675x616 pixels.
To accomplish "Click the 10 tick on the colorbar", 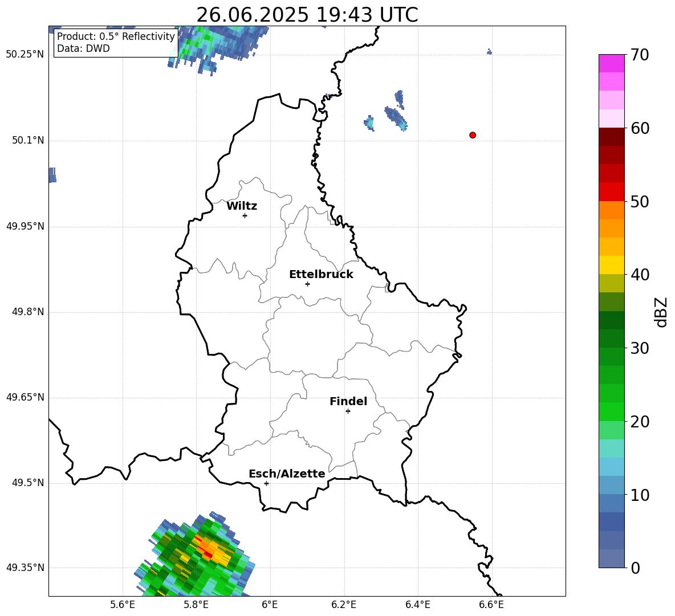I will click(x=640, y=495).
